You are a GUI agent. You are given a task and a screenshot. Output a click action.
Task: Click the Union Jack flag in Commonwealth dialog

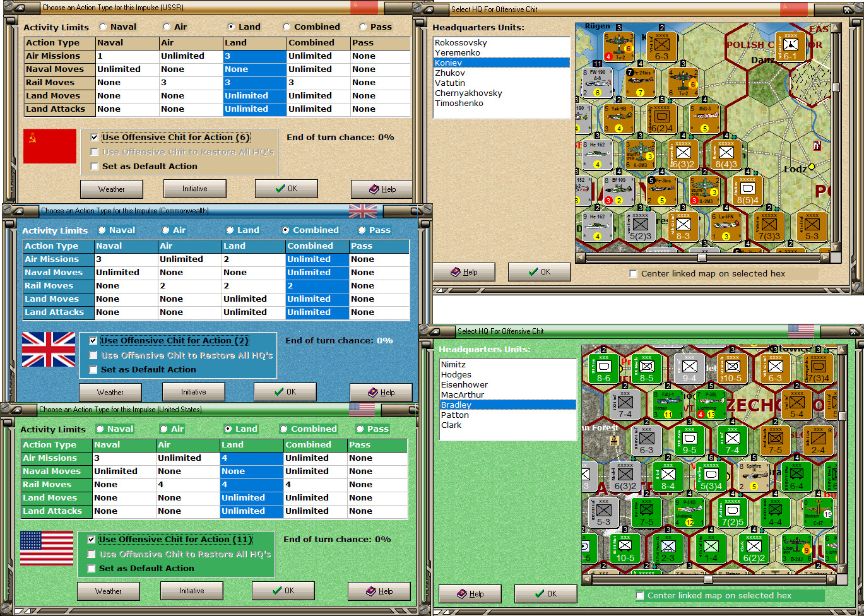[x=49, y=350]
